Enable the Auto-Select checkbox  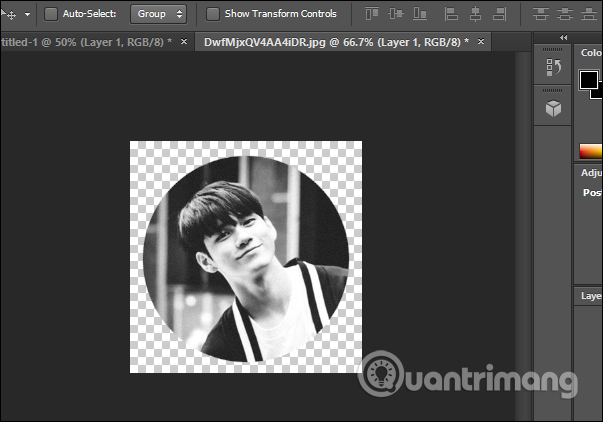tap(51, 14)
